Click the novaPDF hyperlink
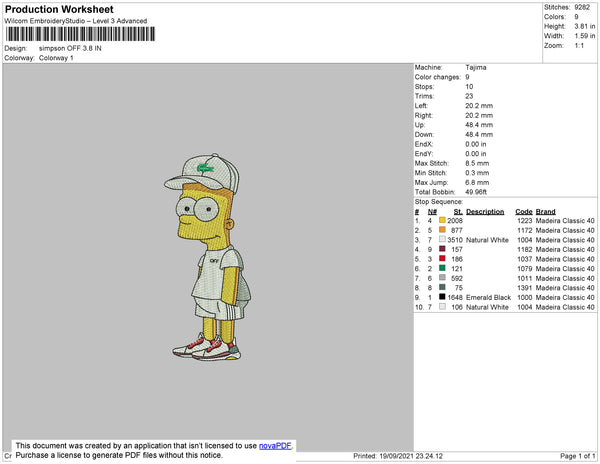Image resolution: width=600 pixels, height=464 pixels. [x=275, y=446]
